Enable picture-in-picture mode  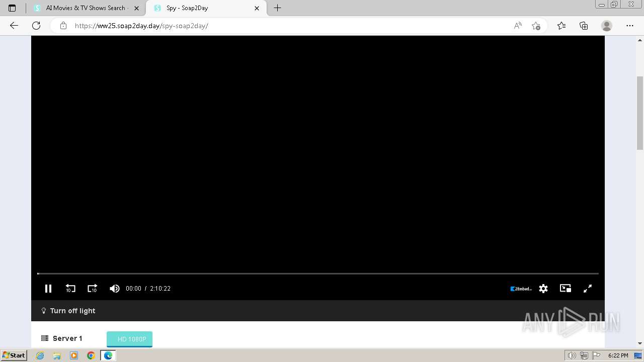tap(566, 289)
